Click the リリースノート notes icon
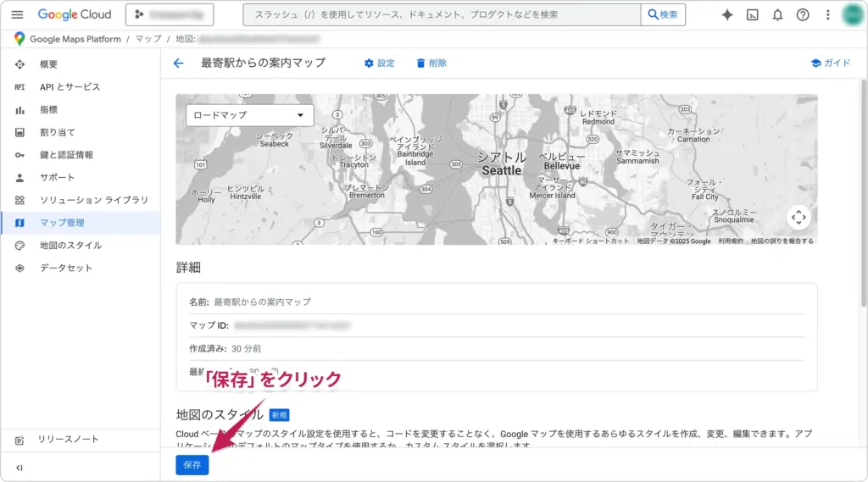The image size is (868, 482). click(x=20, y=440)
